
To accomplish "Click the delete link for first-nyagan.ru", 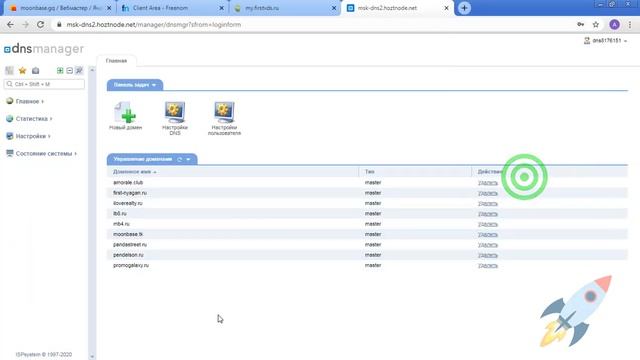I will coord(488,193).
